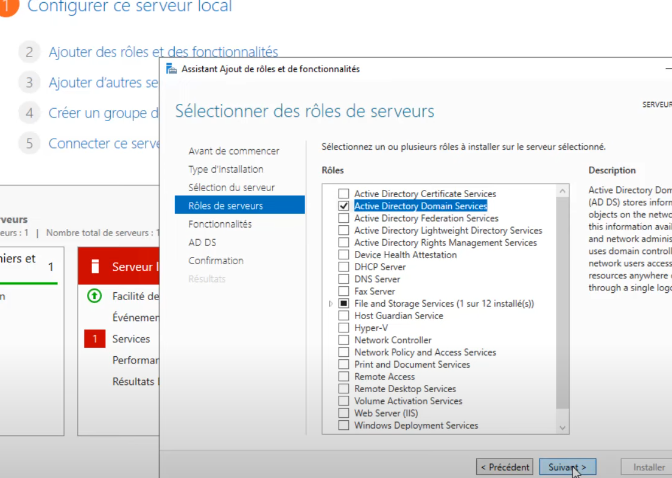Screen dimensions: 672x478
Task: Check the Remote Access checkbox
Action: point(343,377)
